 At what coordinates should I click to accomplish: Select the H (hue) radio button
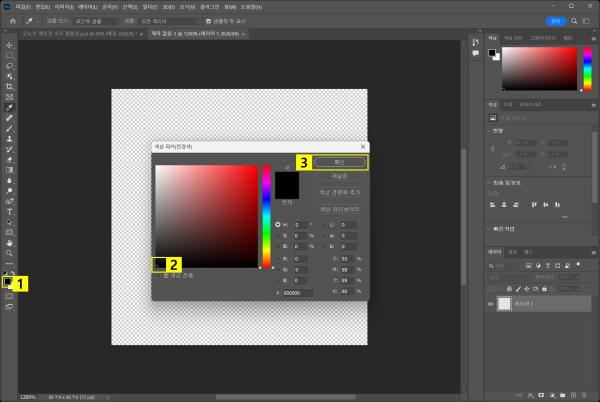point(278,225)
